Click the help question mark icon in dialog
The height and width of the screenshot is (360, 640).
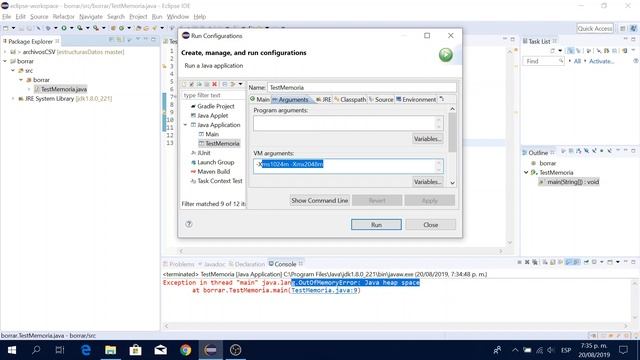(189, 224)
